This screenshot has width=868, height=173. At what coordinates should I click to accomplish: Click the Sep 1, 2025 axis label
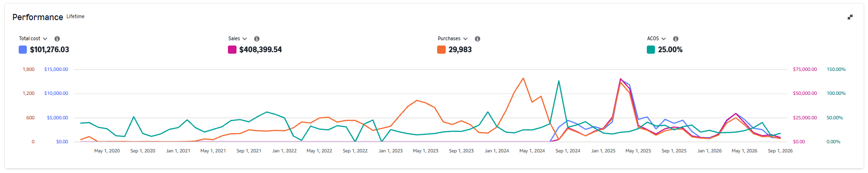pos(674,151)
